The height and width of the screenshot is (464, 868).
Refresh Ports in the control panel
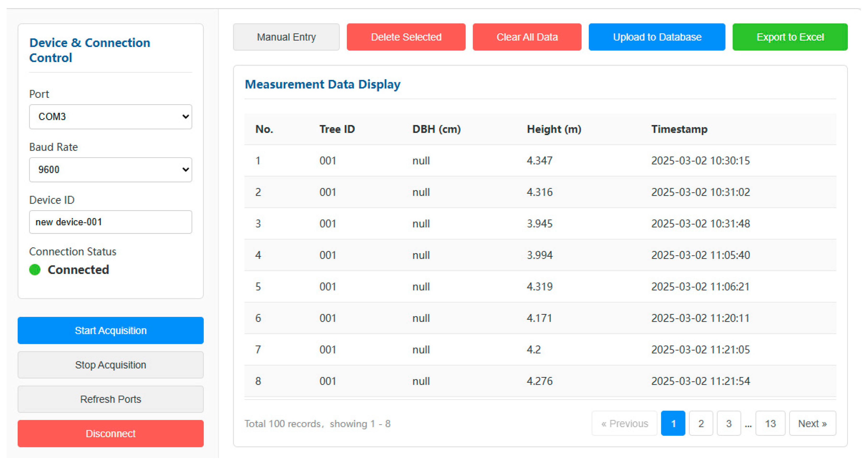pyautogui.click(x=111, y=399)
